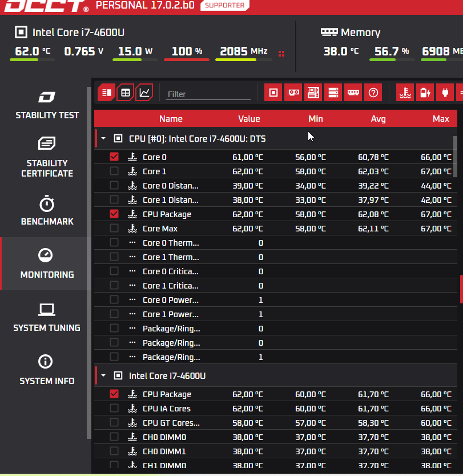Viewport: 463px width, 476px height.
Task: Sort by the Max column header
Action: [x=441, y=119]
